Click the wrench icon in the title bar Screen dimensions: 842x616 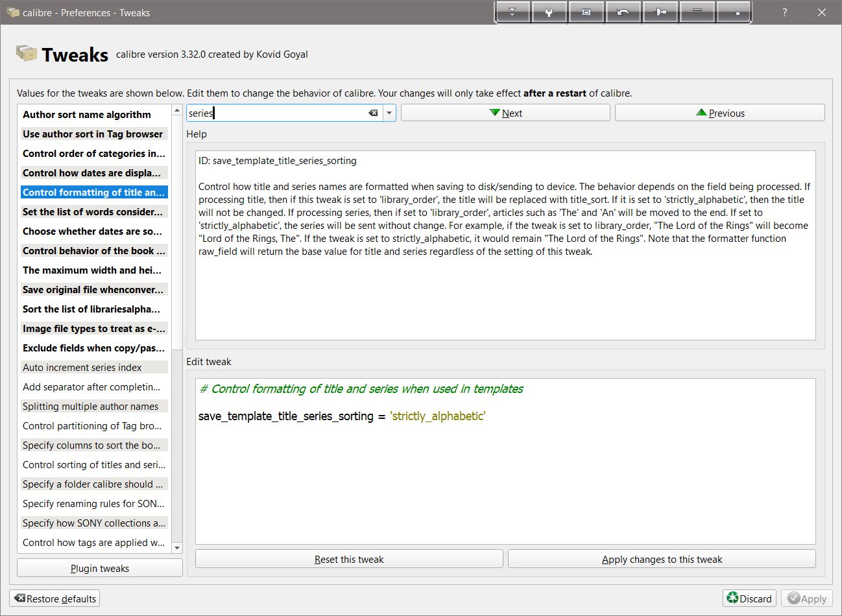click(549, 12)
